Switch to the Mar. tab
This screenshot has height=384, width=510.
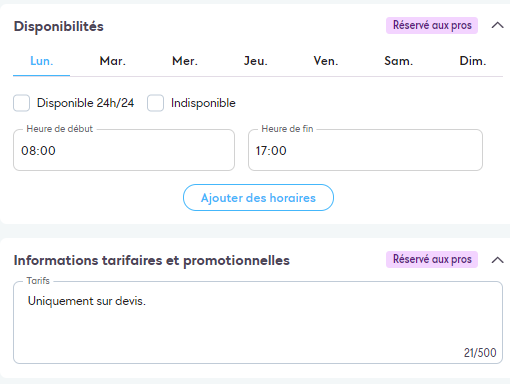(113, 61)
